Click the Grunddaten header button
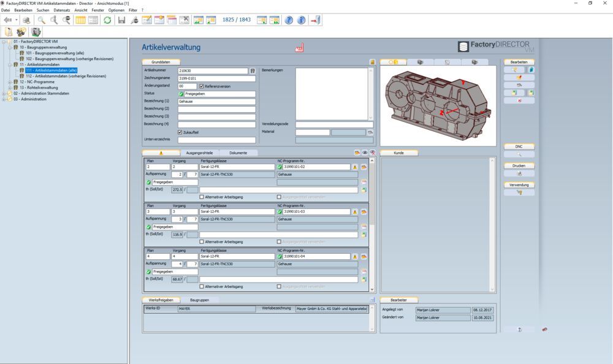Screen dimensions: 613x364 pos(161,62)
